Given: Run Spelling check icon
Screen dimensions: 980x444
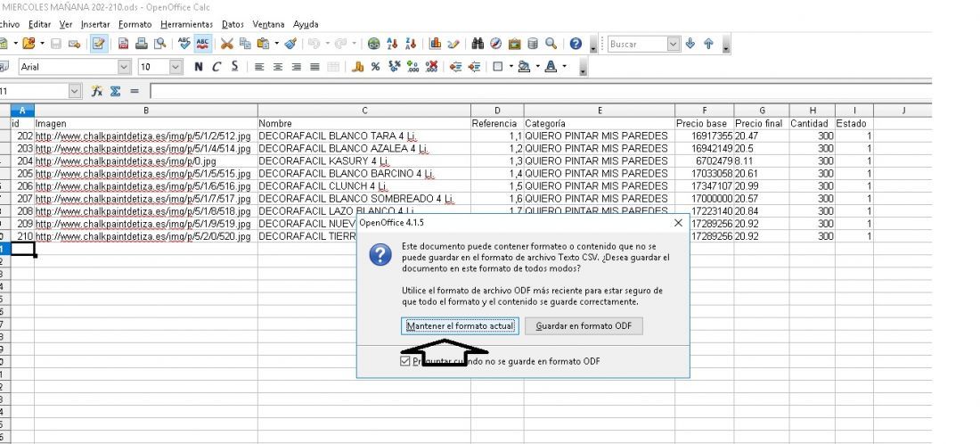Looking at the screenshot, I should [184, 44].
